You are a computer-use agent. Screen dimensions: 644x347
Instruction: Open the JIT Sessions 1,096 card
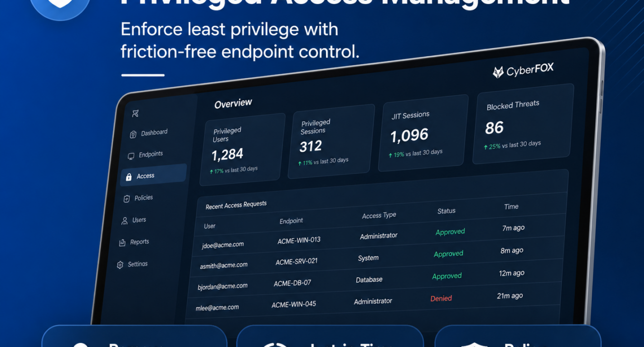pos(423,133)
